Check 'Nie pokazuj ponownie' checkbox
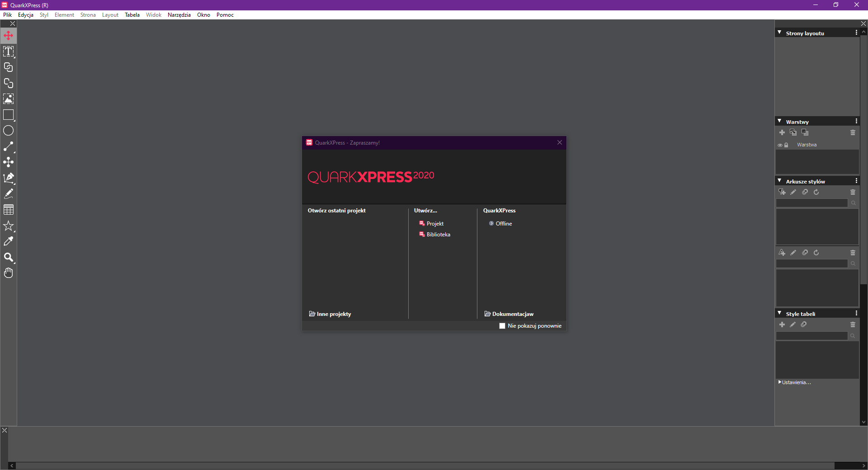Screen dimensions: 868x470 502,326
